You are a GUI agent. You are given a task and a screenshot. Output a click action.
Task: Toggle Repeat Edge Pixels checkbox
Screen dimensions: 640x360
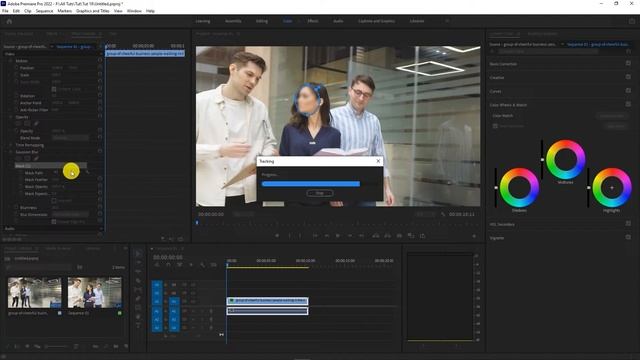[x=54, y=222]
